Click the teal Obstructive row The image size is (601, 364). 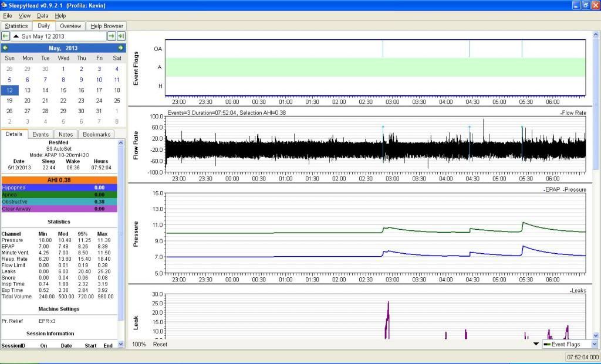coord(59,202)
